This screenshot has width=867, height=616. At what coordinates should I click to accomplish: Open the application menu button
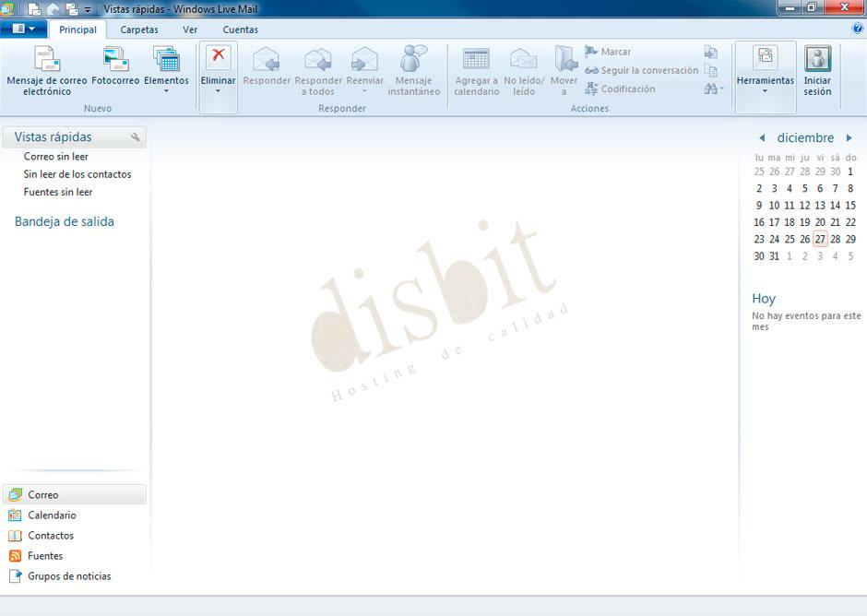(x=22, y=28)
